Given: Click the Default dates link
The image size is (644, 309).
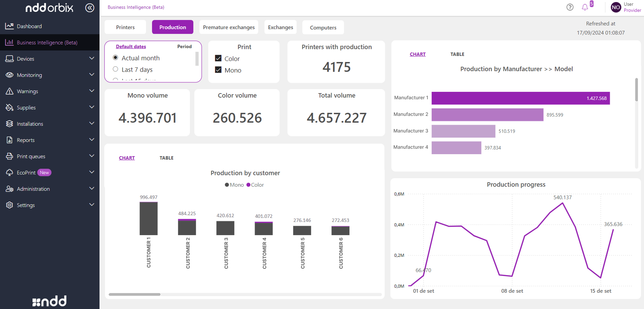Looking at the screenshot, I should [x=131, y=46].
